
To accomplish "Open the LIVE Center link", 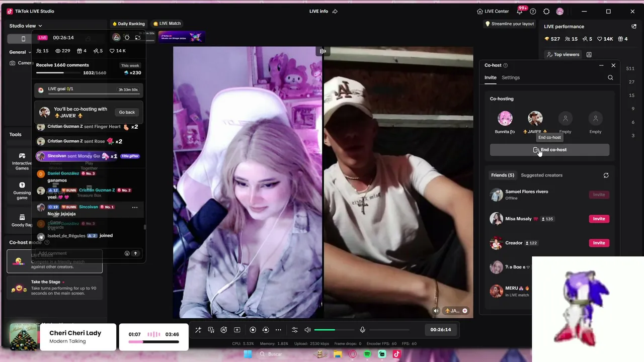I will [493, 12].
